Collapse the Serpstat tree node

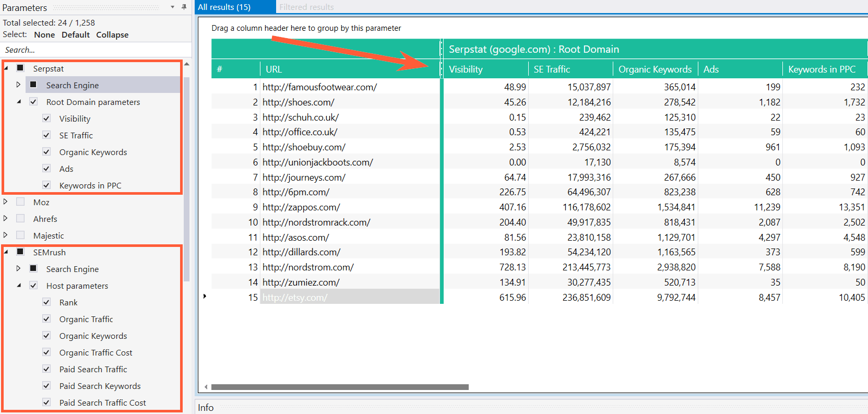(x=6, y=68)
